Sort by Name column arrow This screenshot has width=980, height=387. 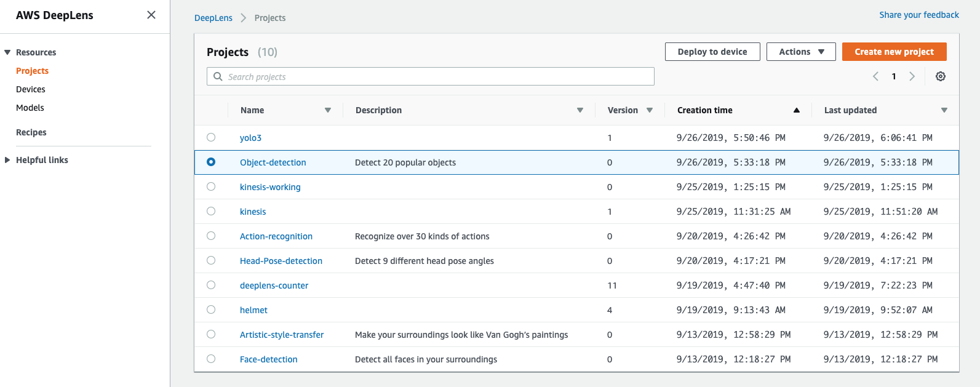[x=328, y=110]
